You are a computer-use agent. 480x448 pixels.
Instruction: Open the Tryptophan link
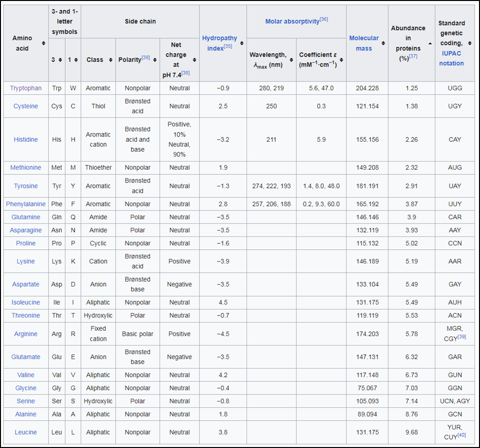[x=25, y=88]
